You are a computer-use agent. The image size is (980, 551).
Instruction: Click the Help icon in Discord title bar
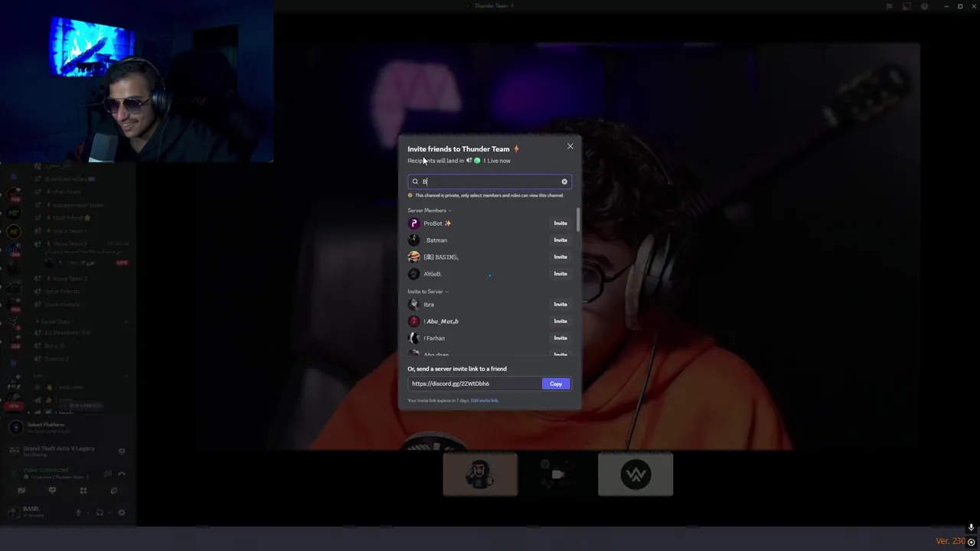click(x=924, y=6)
